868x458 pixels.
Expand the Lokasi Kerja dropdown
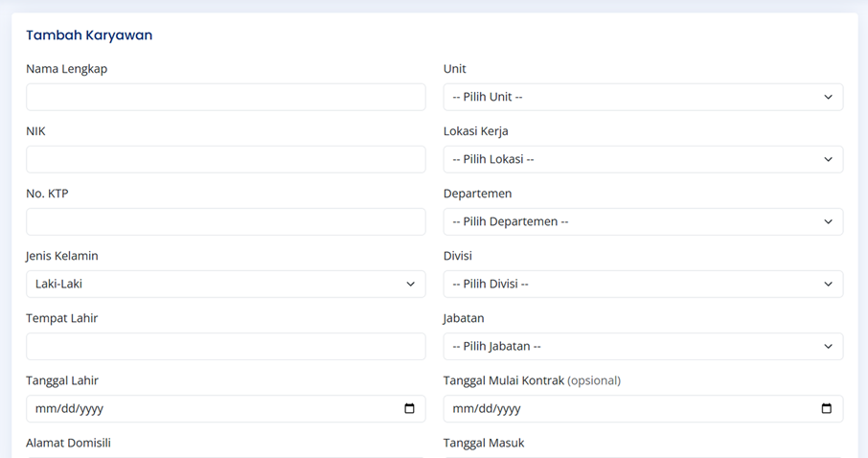click(643, 159)
